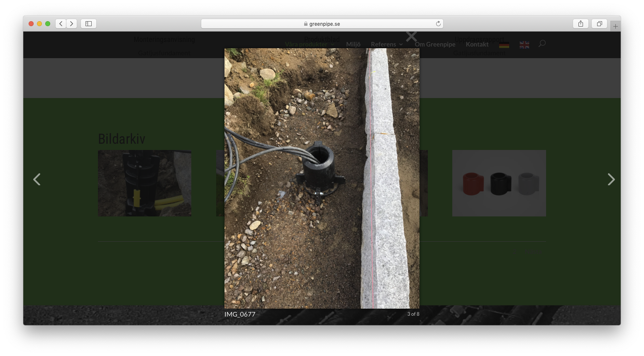Open the Miljö menu item
This screenshot has width=644, height=356.
[x=353, y=44]
